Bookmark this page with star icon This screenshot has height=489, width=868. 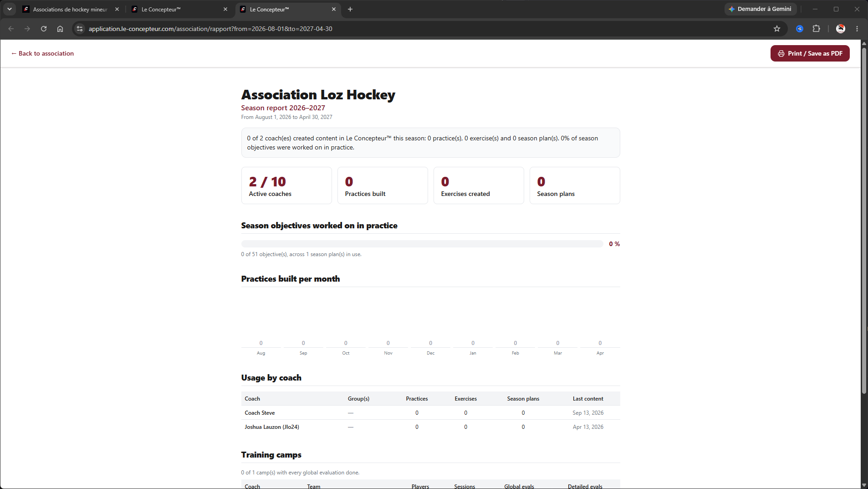coord(777,29)
